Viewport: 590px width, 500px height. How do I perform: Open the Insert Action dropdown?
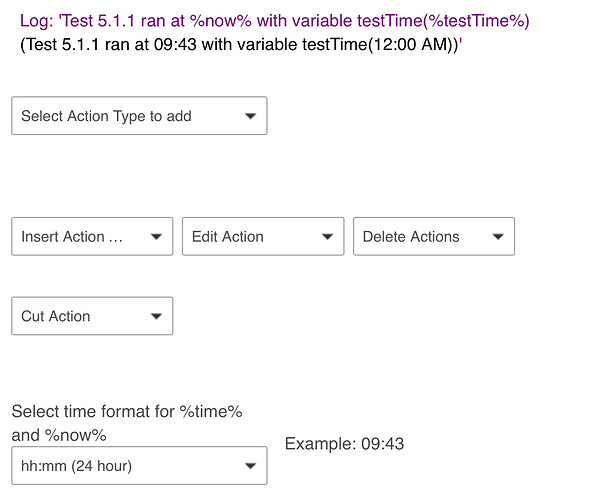(x=92, y=237)
